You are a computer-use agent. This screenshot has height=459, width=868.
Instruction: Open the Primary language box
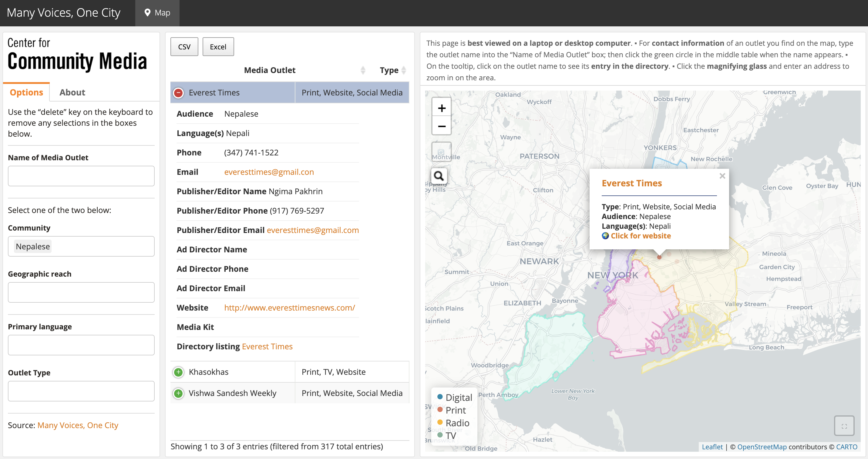[x=81, y=345]
